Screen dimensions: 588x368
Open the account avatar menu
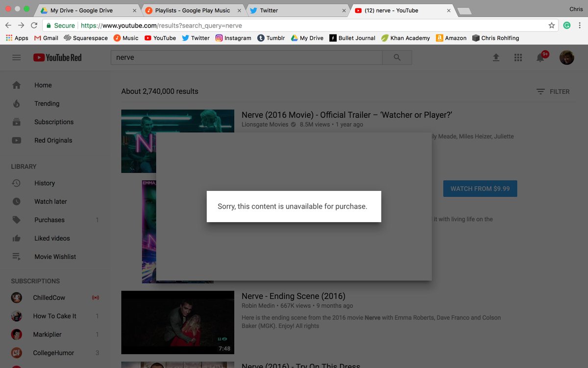point(566,57)
